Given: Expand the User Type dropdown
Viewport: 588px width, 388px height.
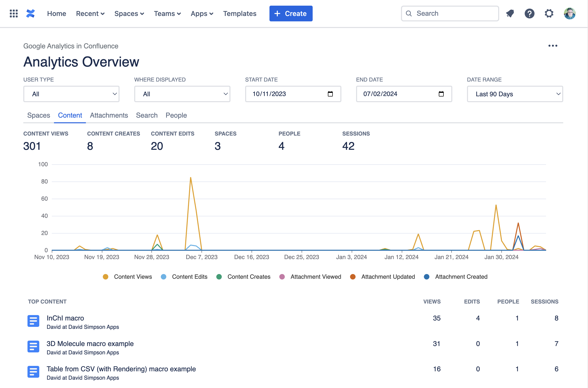Looking at the screenshot, I should 71,94.
